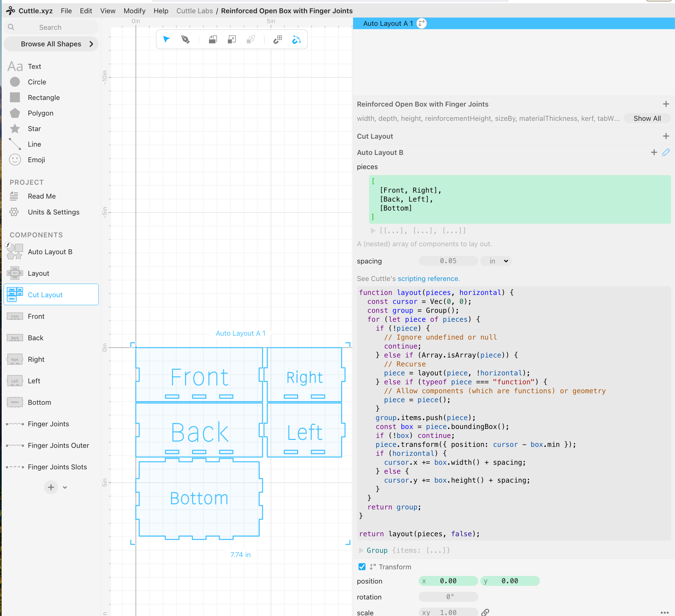Select Finger Joints Slots component
The height and width of the screenshot is (616, 675).
51,467
